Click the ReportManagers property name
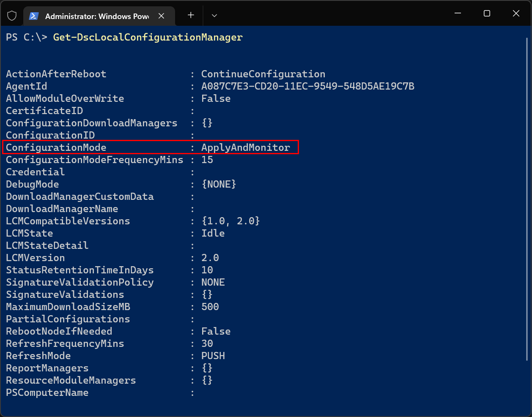The image size is (532, 417). 47,368
